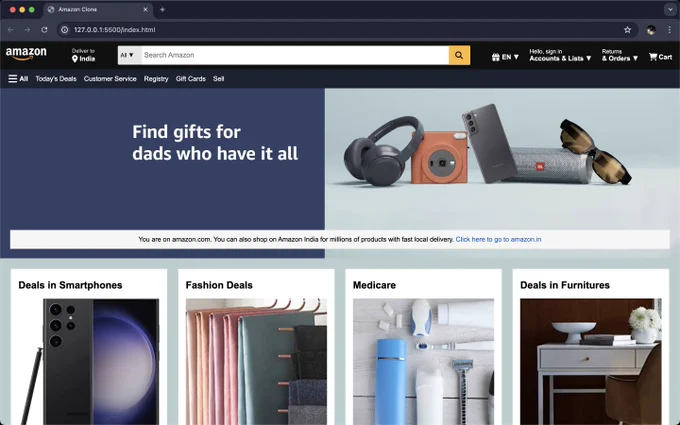Click the Search Amazon input field
Viewport: 680px width, 425px height.
[x=295, y=55]
